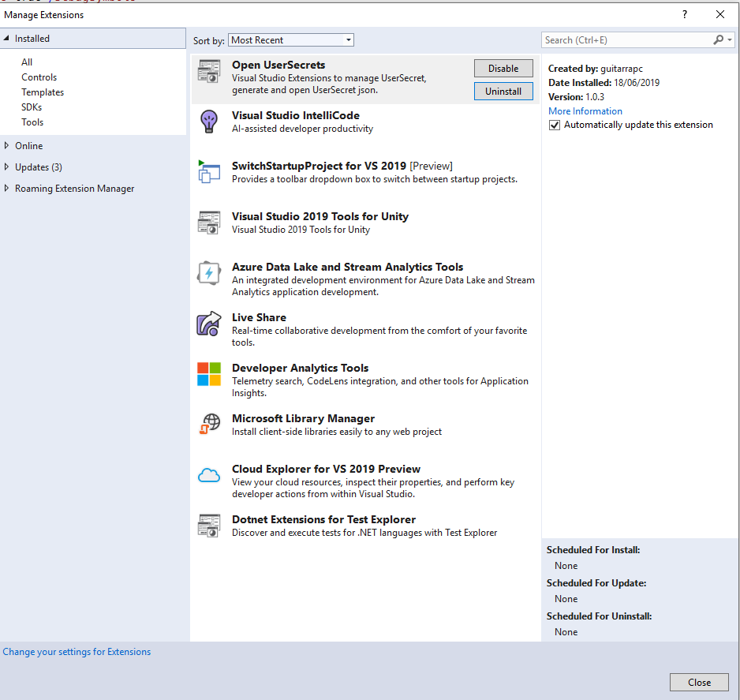Expand the Online category

coord(6,145)
